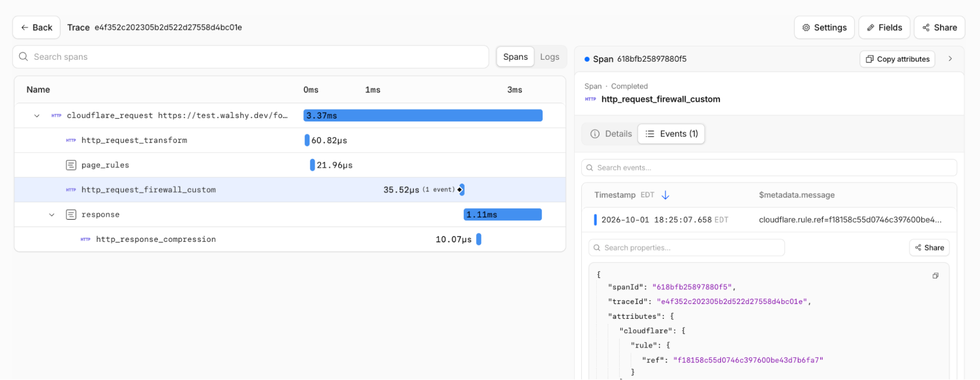The image size is (980, 380).
Task: Click the HTTP icon beside http_response_compression
Action: (86, 239)
